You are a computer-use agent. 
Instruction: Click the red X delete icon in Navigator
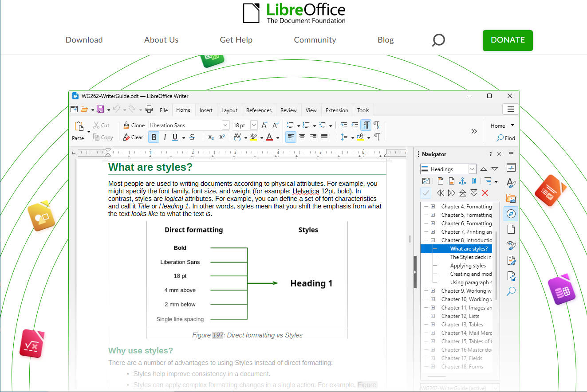coord(485,193)
